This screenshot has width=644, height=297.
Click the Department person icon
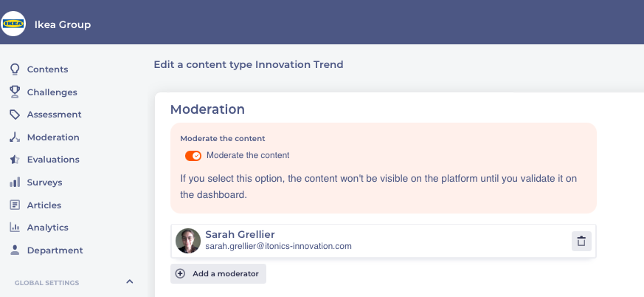click(x=14, y=250)
